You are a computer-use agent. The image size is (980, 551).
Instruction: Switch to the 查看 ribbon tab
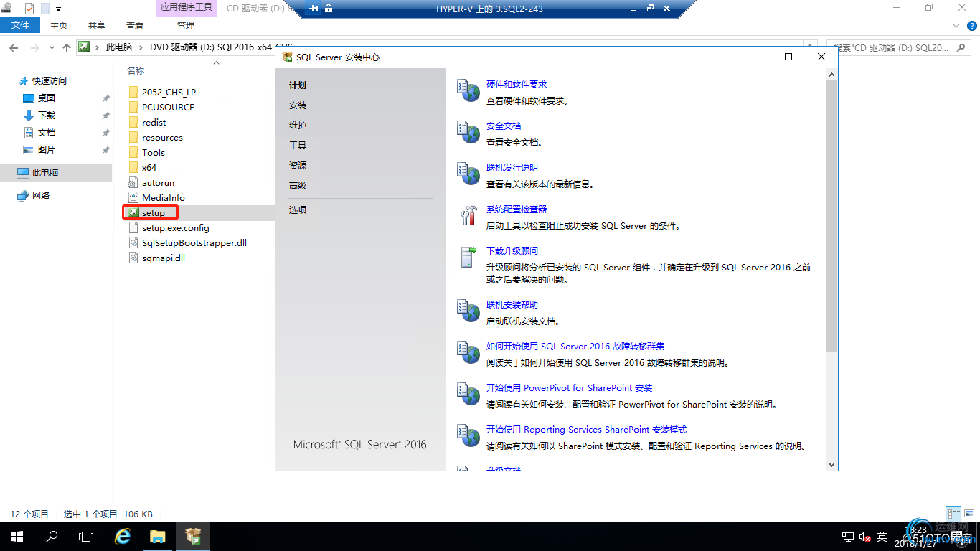[135, 25]
